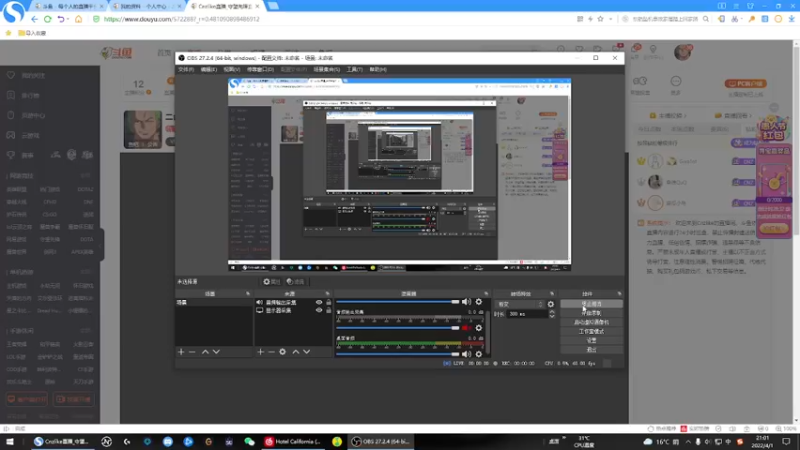Click the Stop Streaming button in OBS
Viewport: 800px width, 450px height.
[591, 304]
